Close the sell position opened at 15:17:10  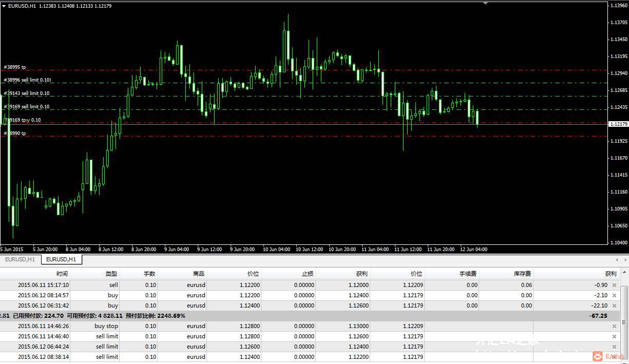click(614, 285)
